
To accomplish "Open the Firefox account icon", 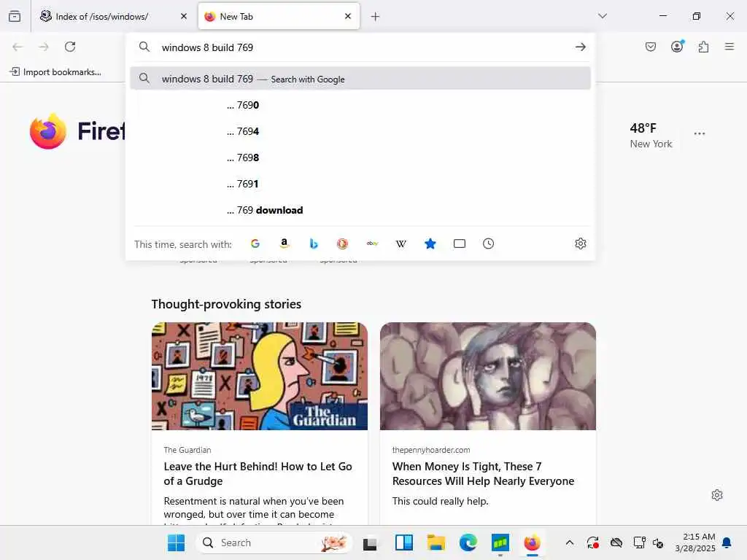I will pos(677,46).
